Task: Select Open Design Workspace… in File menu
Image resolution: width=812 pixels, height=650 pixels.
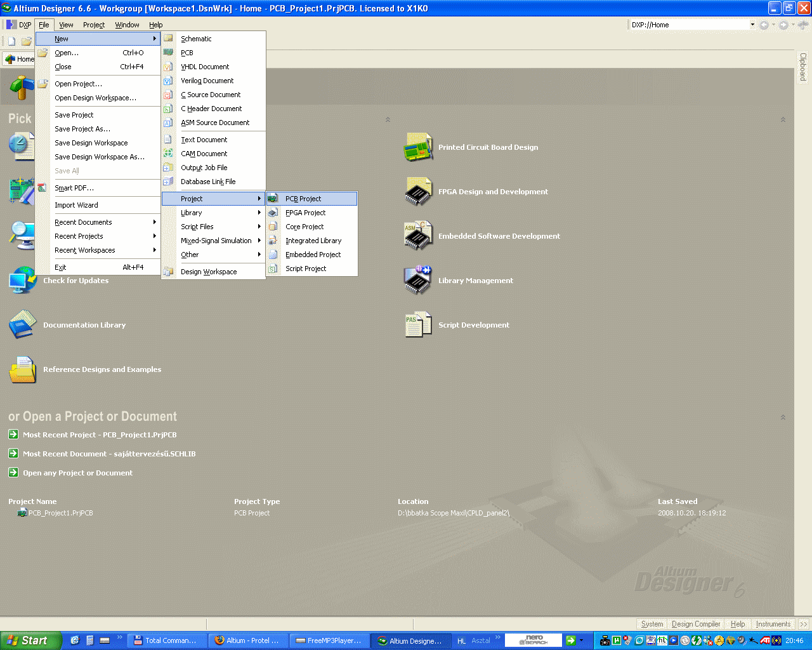Action: (98, 98)
